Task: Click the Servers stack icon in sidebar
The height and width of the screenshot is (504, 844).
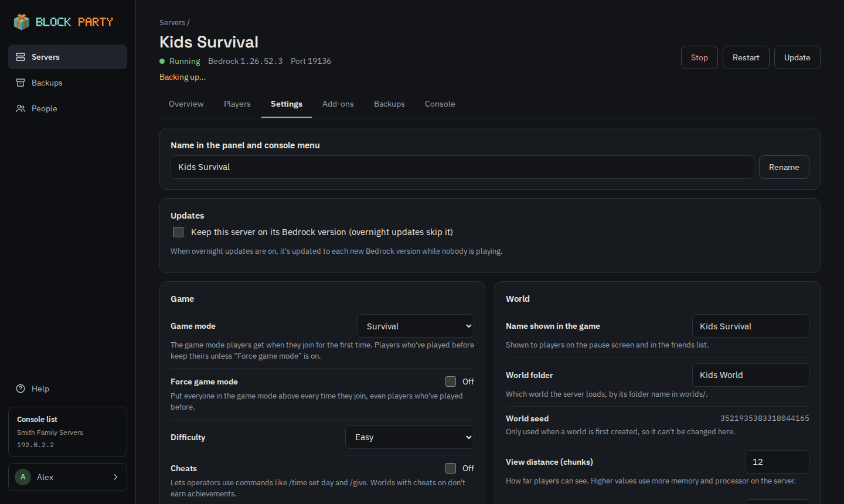Action: [21, 57]
